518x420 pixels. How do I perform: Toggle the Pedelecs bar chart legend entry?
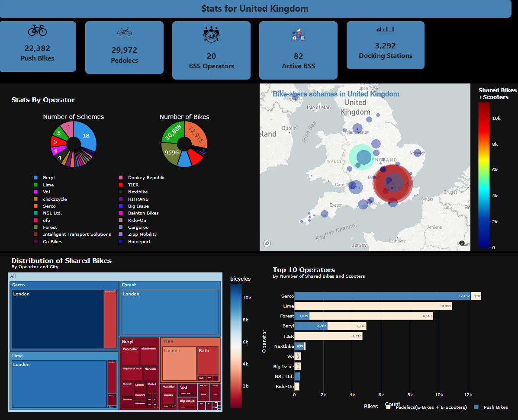[427, 407]
